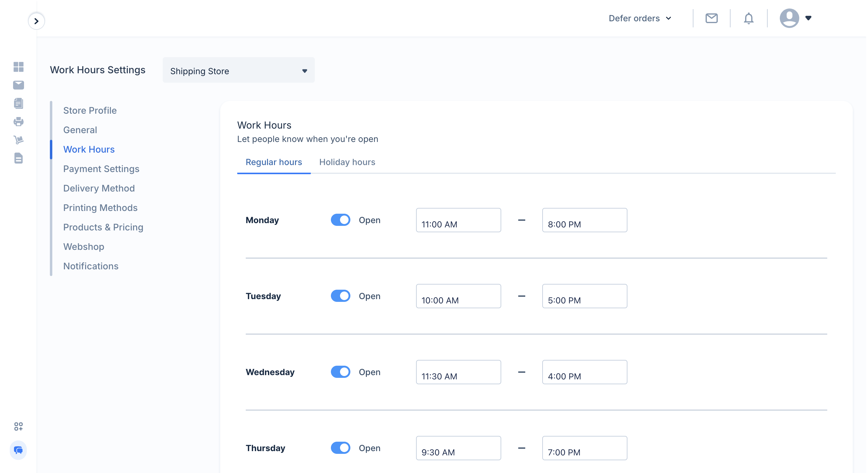The image size is (868, 473).
Task: Toggle Monday open switch off
Action: (340, 220)
